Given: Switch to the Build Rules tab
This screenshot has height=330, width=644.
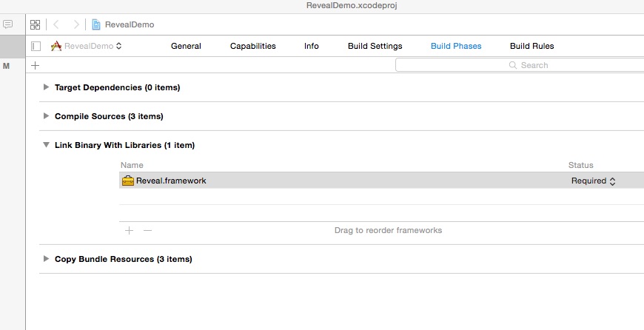Looking at the screenshot, I should click(532, 46).
